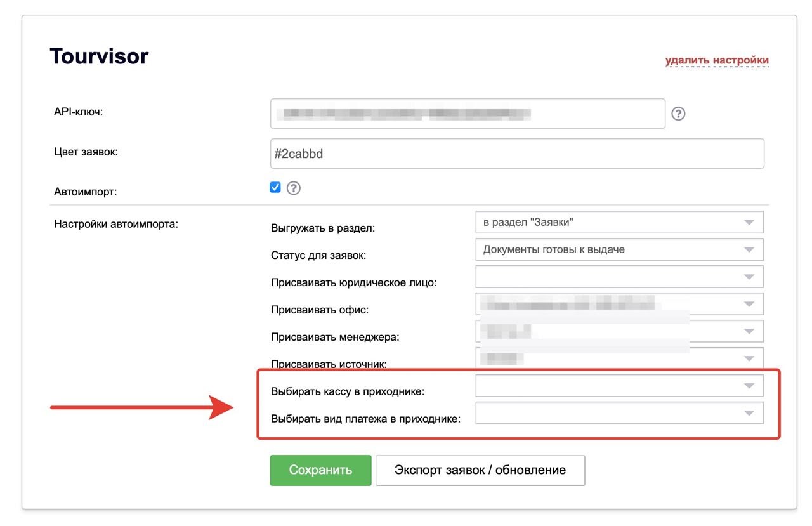
Task: Open the 'Выгружать в раздел' dropdown
Action: pyautogui.click(x=619, y=223)
